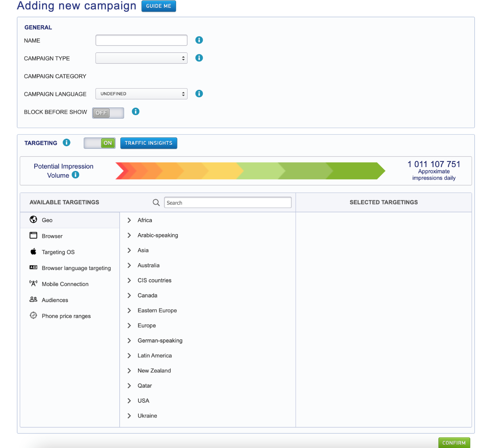Open the CAMPAIGN LANGUAGE dropdown
Image resolution: width=481 pixels, height=448 pixels.
141,94
